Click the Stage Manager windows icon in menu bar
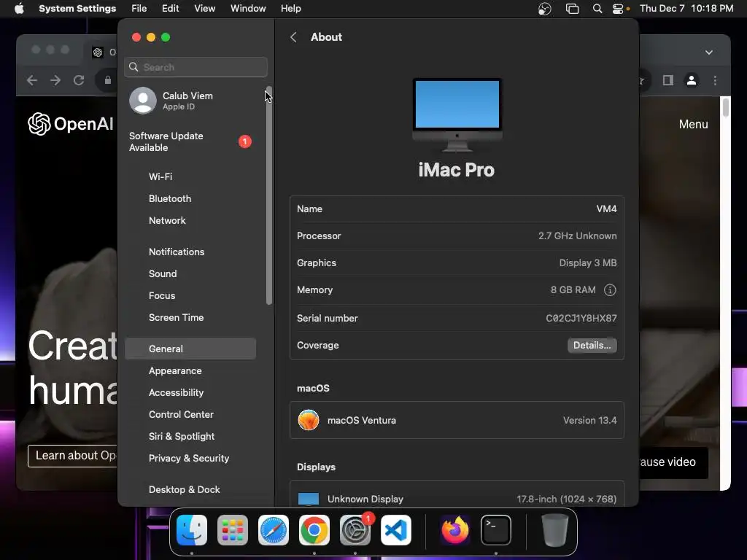Screen dimensions: 747x560 pos(572,9)
